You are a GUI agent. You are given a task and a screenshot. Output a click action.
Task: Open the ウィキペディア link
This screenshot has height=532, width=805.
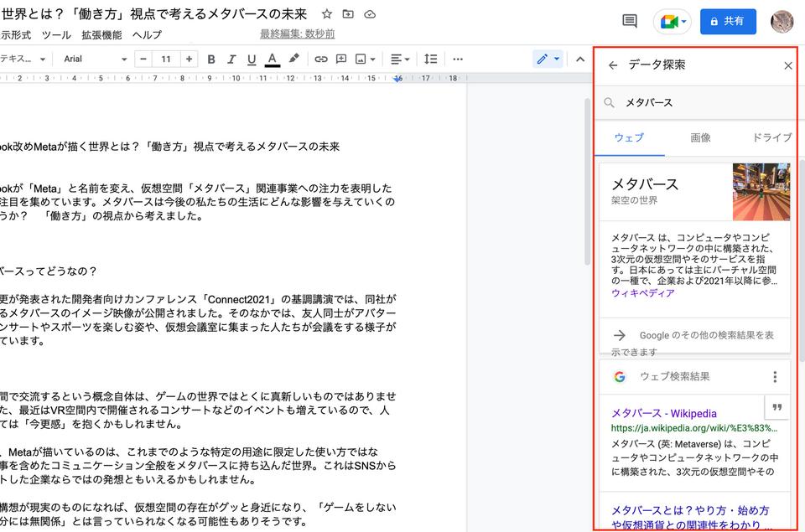643,293
